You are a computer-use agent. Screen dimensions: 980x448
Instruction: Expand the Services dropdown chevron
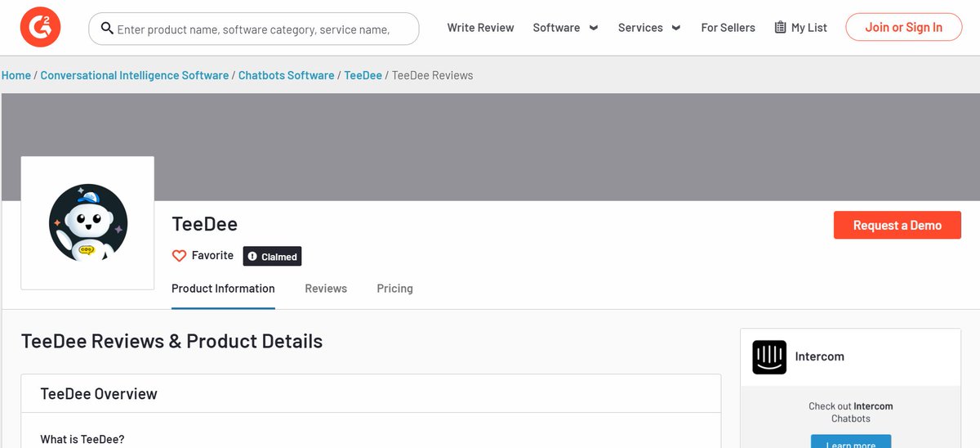coord(676,28)
